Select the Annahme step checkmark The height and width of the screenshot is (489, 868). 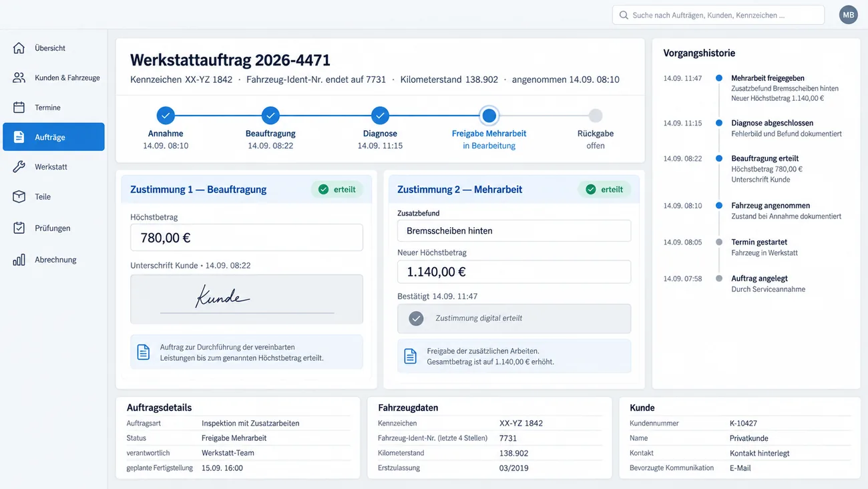click(x=166, y=116)
